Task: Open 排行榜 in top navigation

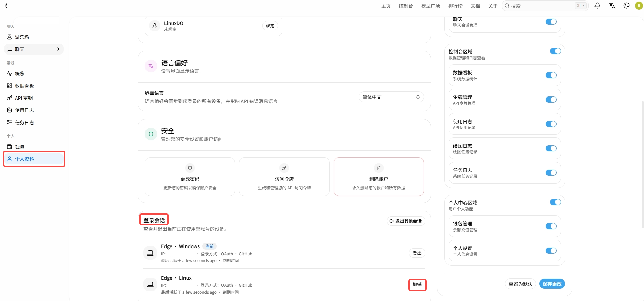Action: coord(455,6)
